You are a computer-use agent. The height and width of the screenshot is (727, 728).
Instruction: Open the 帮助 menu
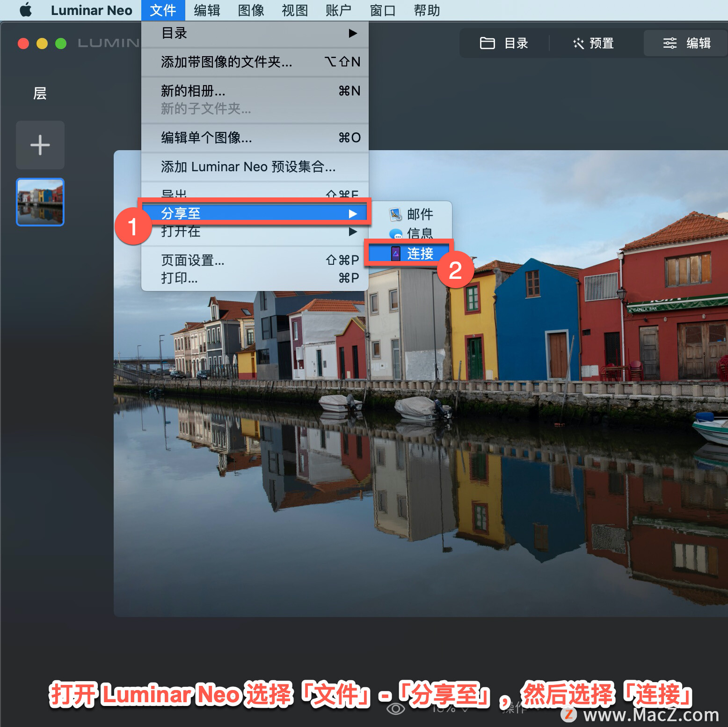427,10
